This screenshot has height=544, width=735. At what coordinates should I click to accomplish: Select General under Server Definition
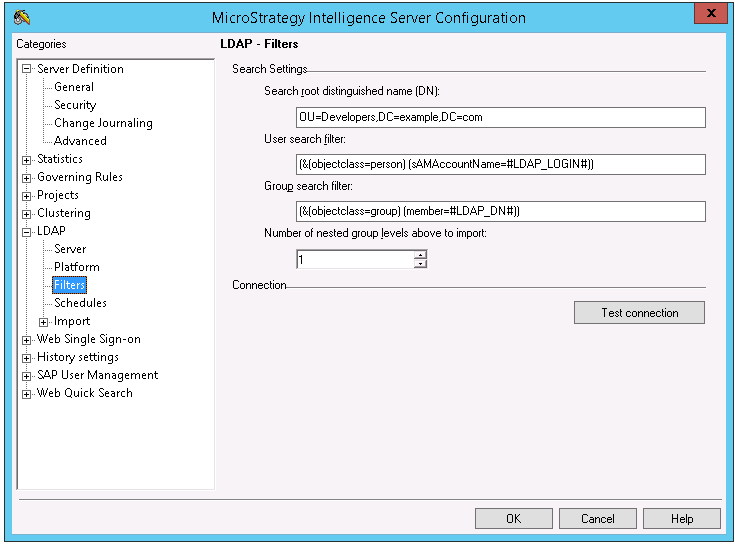[x=74, y=87]
